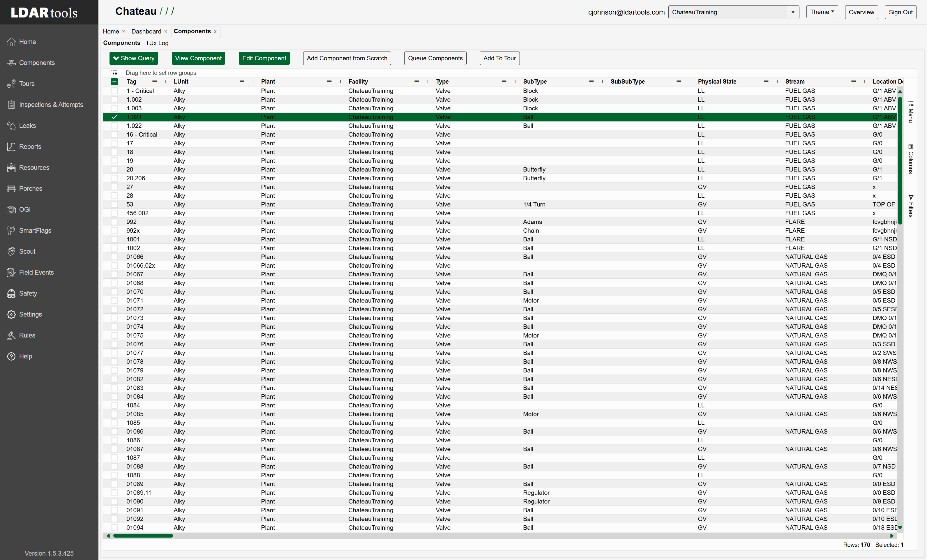Select the top-level Components tab
Image resolution: width=927 pixels, height=560 pixels.
point(192,31)
